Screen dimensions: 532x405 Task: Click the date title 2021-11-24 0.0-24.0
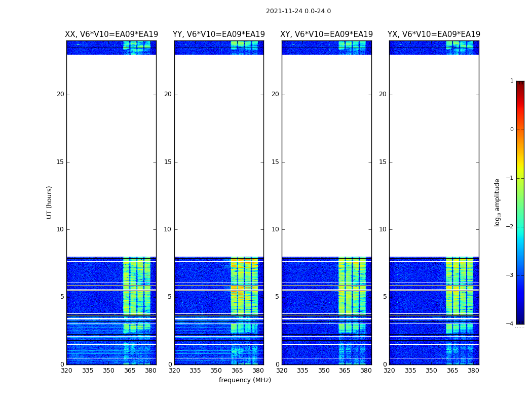pyautogui.click(x=298, y=11)
